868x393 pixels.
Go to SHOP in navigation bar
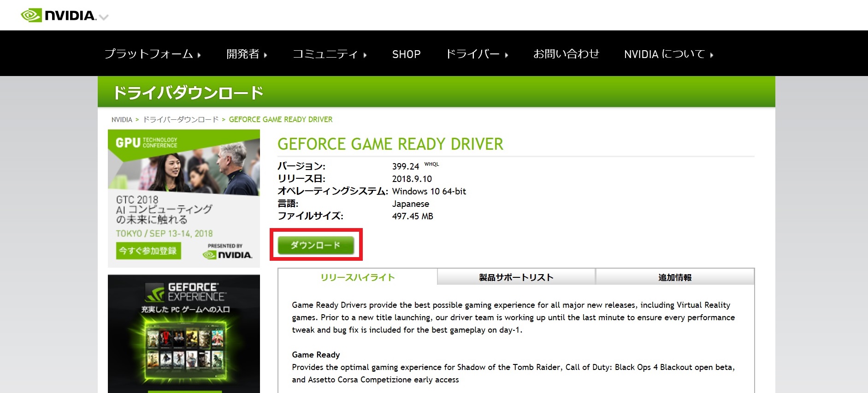(x=406, y=54)
